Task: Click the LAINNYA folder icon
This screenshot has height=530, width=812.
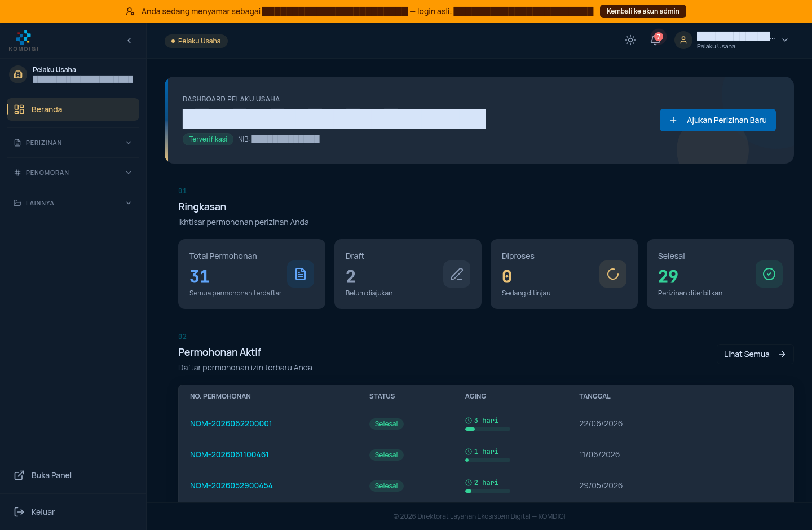Action: pos(17,203)
